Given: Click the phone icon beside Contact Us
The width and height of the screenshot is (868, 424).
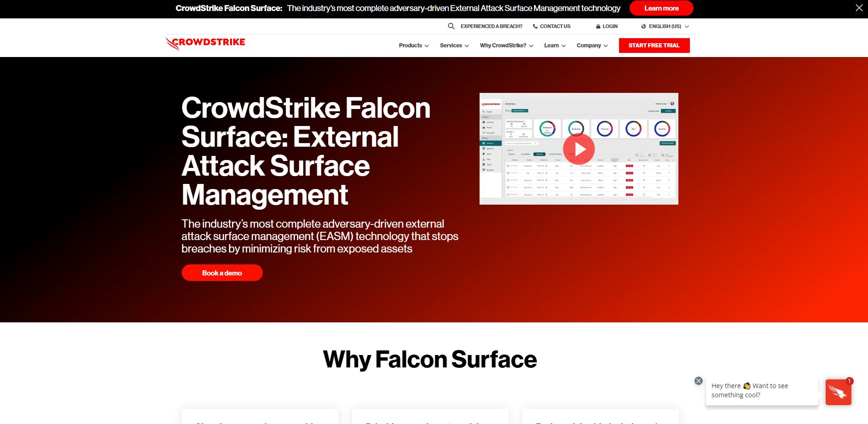Looking at the screenshot, I should point(535,27).
